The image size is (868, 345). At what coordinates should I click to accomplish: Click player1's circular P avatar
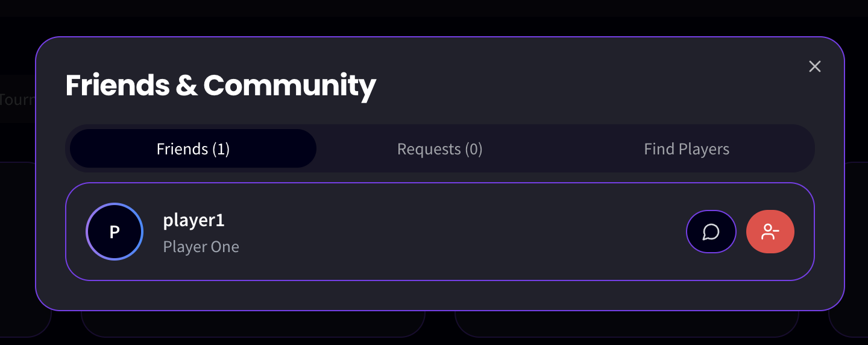tap(115, 232)
